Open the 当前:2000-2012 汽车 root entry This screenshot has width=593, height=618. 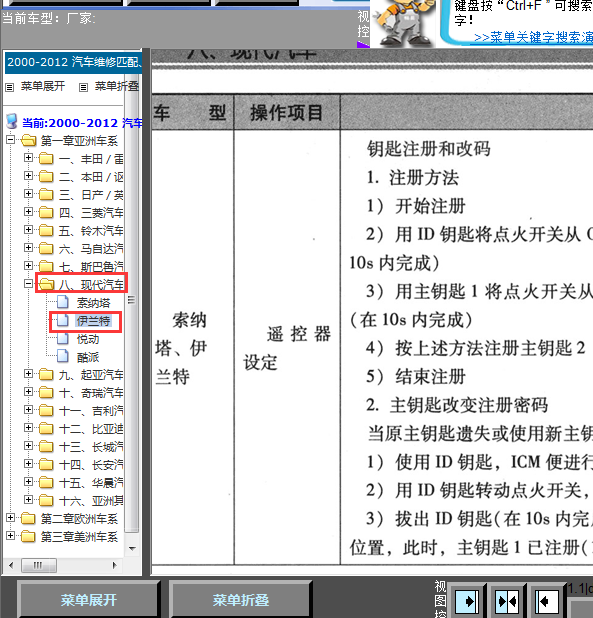[82, 123]
